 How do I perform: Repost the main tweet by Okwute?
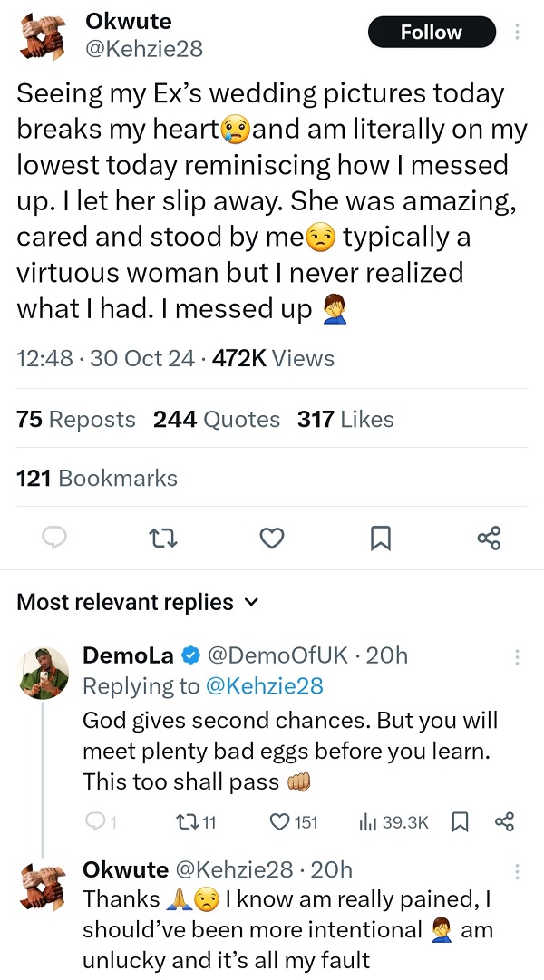pos(162,539)
